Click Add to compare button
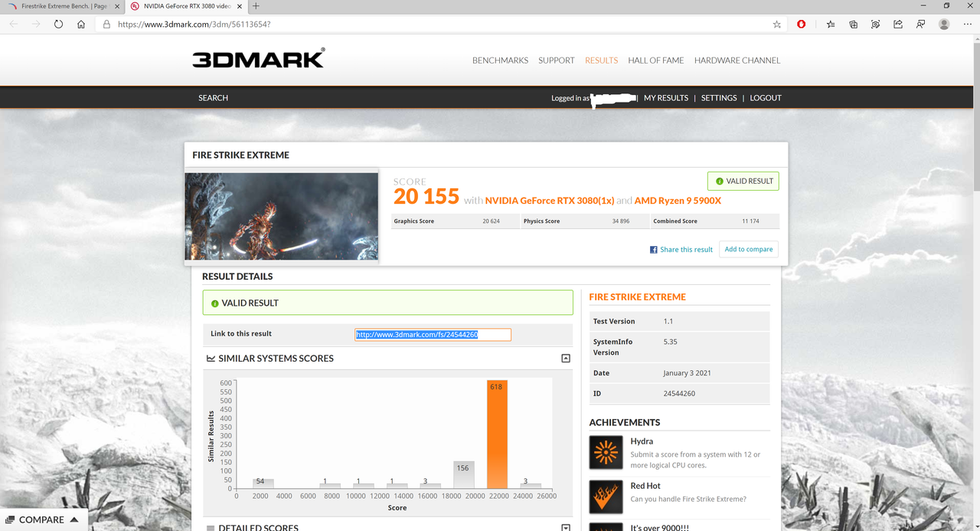This screenshot has height=531, width=980. pyautogui.click(x=749, y=249)
